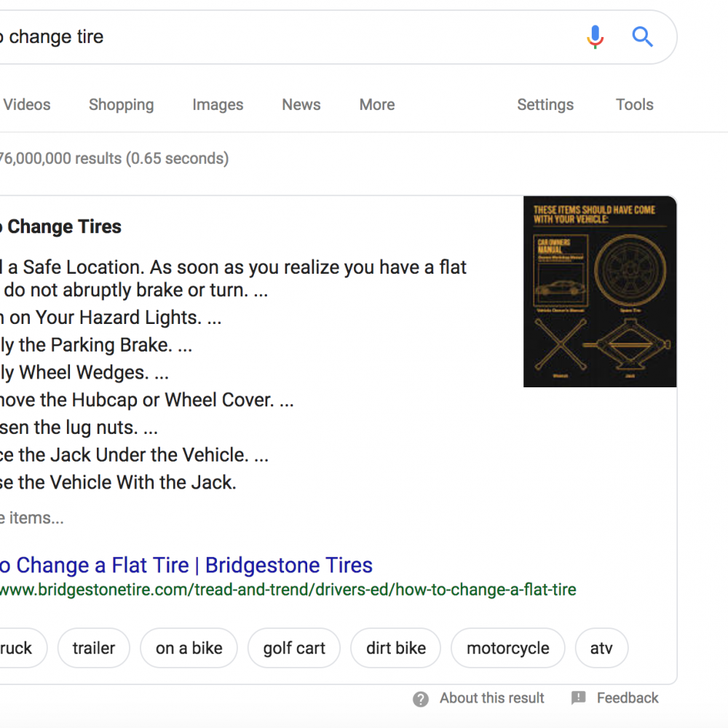
Task: Expand the More search categories menu
Action: tap(377, 105)
